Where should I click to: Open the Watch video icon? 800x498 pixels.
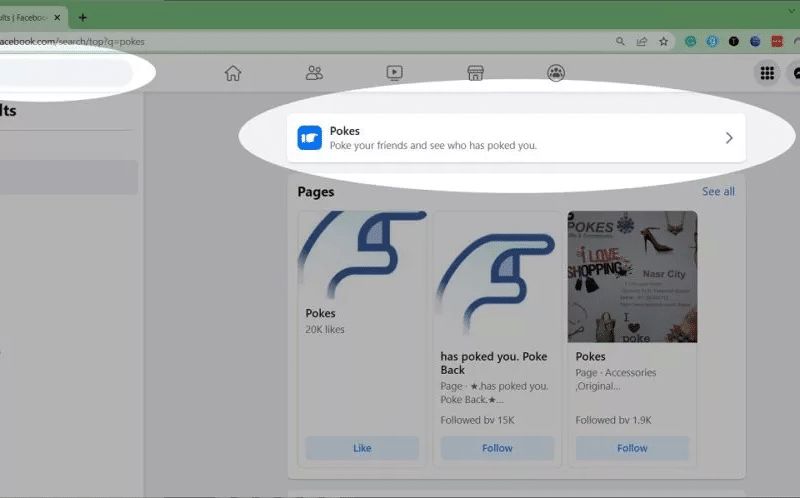tap(394, 72)
